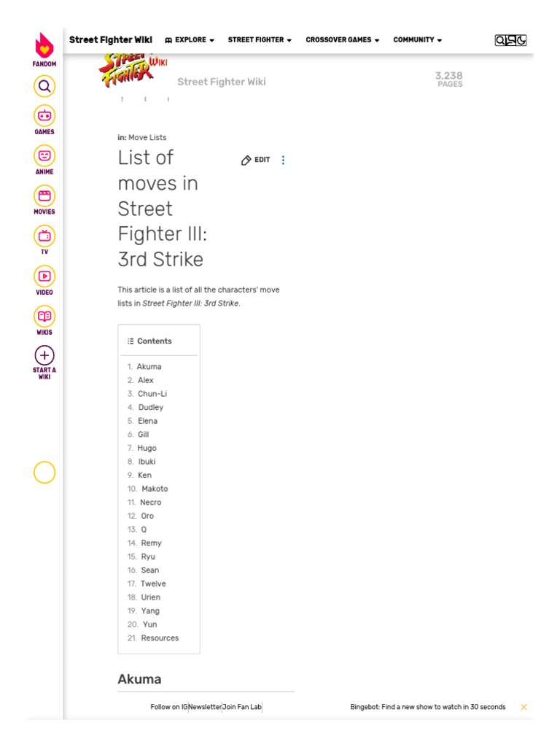
Task: Click the Edit button
Action: click(256, 160)
